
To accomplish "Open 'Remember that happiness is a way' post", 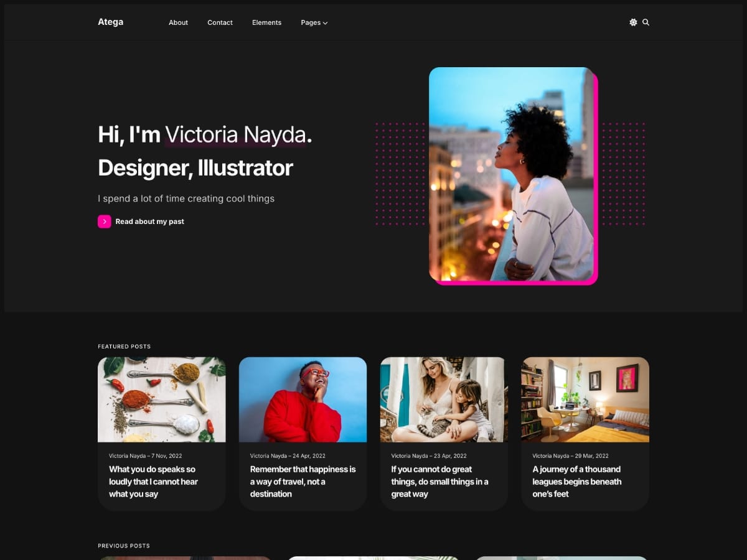I will coord(303,482).
